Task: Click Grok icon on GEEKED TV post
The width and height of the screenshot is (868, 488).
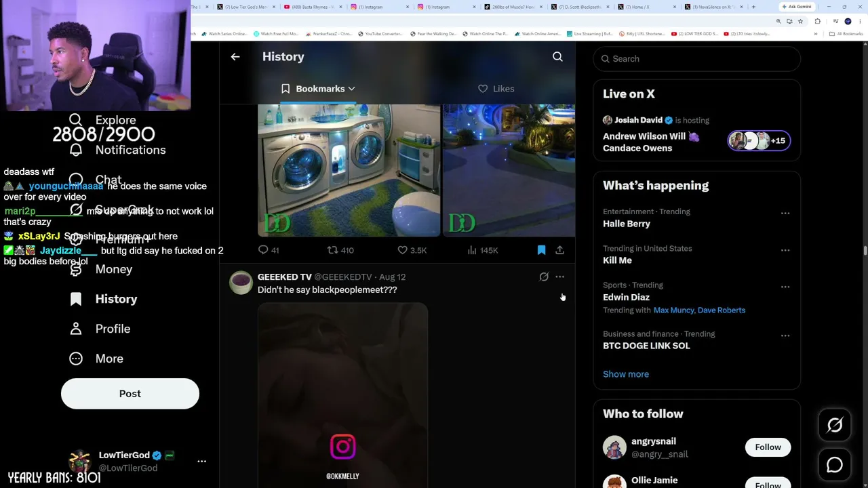Action: point(544,277)
